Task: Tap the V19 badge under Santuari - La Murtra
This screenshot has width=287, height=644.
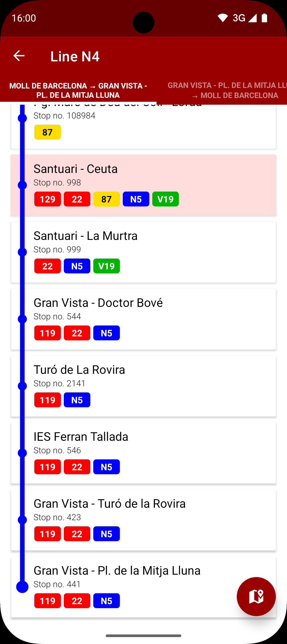Action: (x=107, y=266)
